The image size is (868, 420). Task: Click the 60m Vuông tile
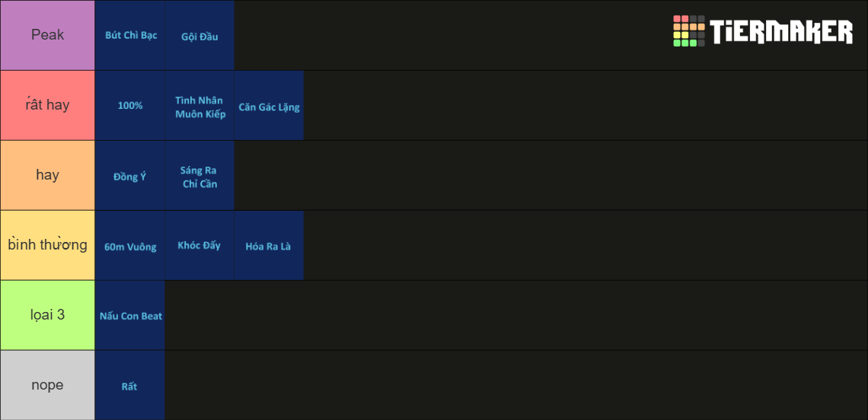(130, 245)
